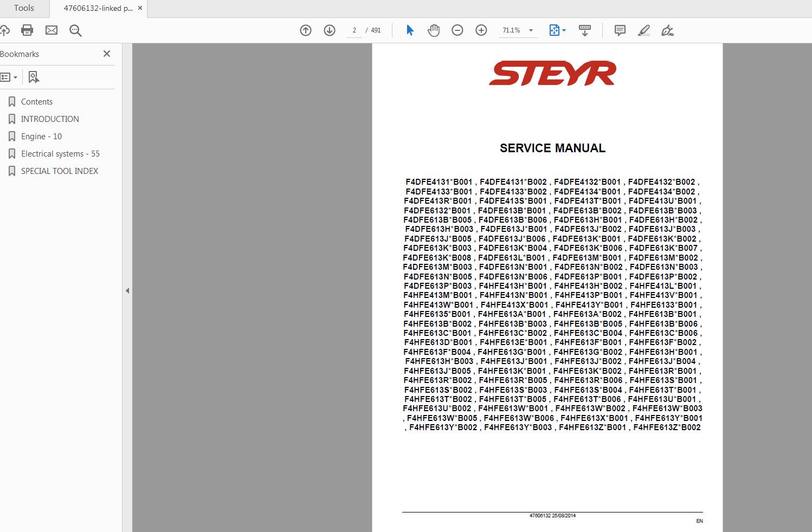
Task: Click bookmark icon beside SPECIAL TOOL INDEX
Action: coord(12,171)
